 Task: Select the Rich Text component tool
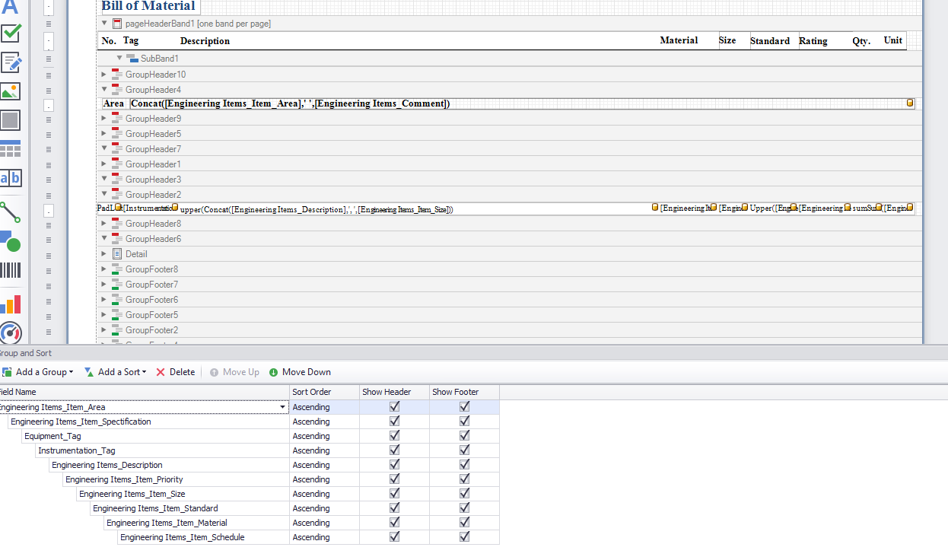pyautogui.click(x=11, y=62)
